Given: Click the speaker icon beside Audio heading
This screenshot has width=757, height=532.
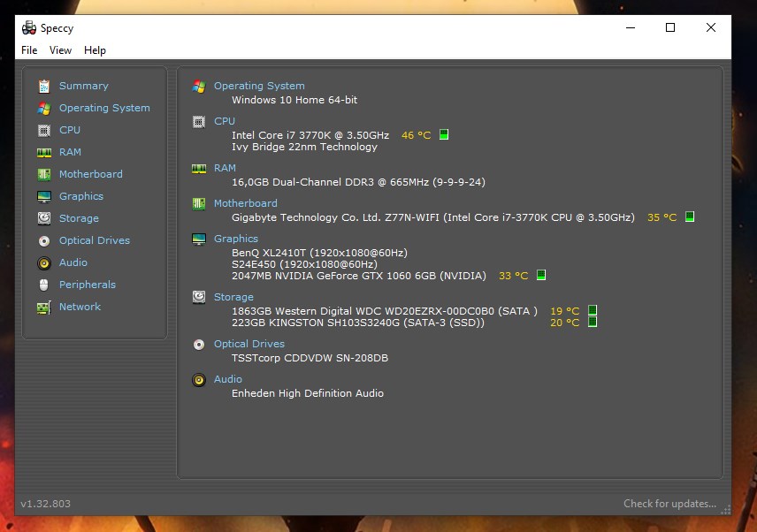Looking at the screenshot, I should [x=199, y=380].
